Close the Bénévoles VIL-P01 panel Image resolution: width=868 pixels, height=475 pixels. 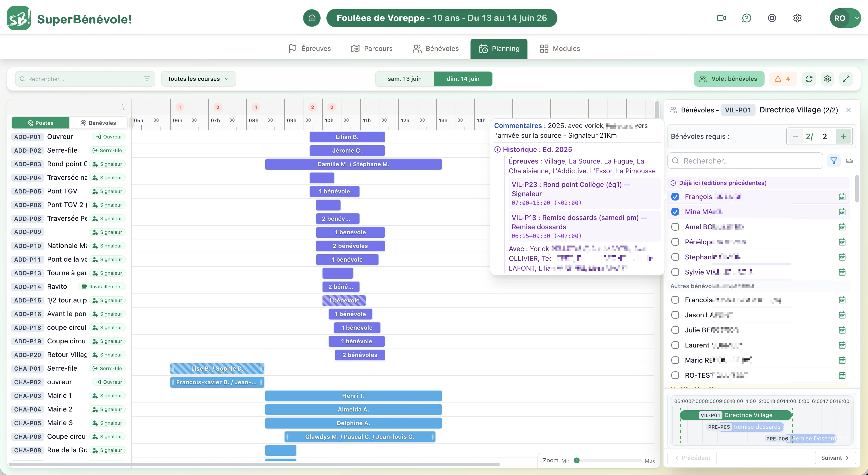[x=848, y=110]
